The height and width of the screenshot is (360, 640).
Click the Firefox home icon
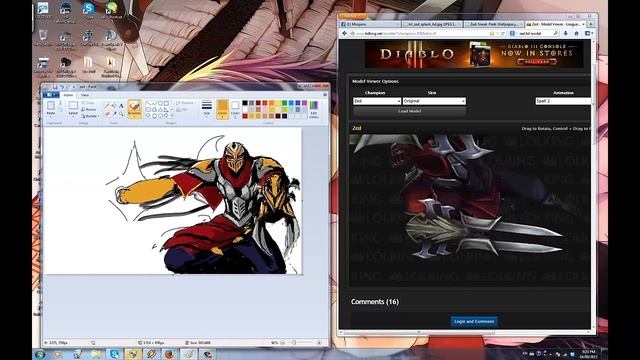tap(576, 33)
